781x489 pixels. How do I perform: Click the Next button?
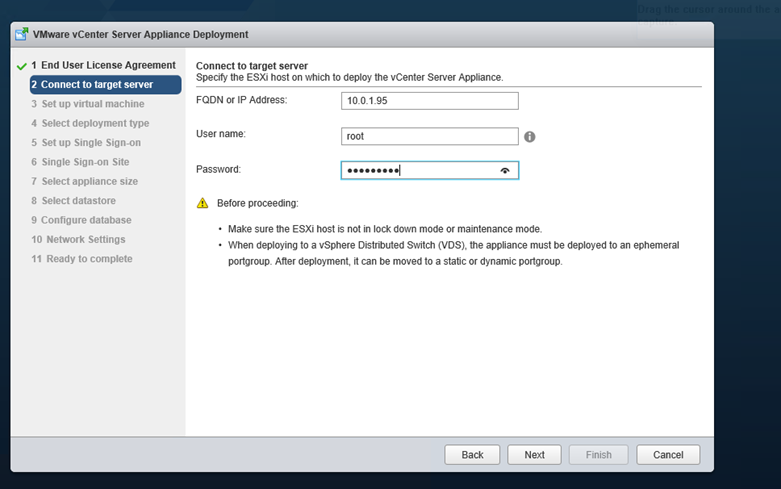point(534,455)
